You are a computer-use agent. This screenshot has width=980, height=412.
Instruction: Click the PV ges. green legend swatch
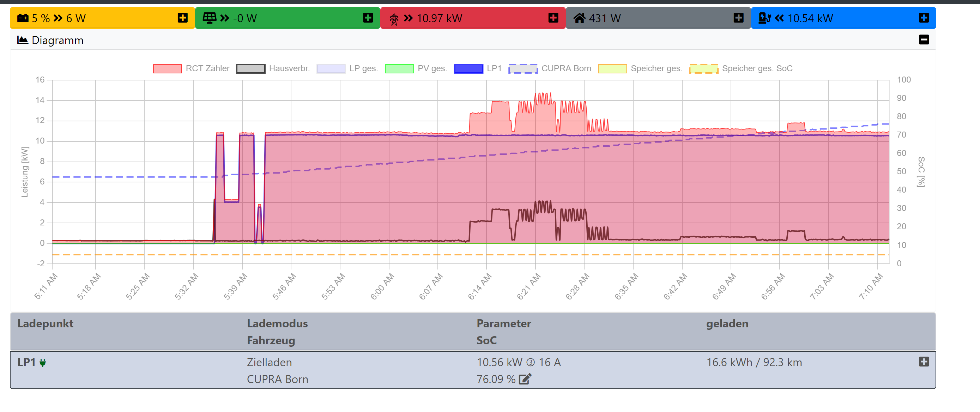click(399, 68)
